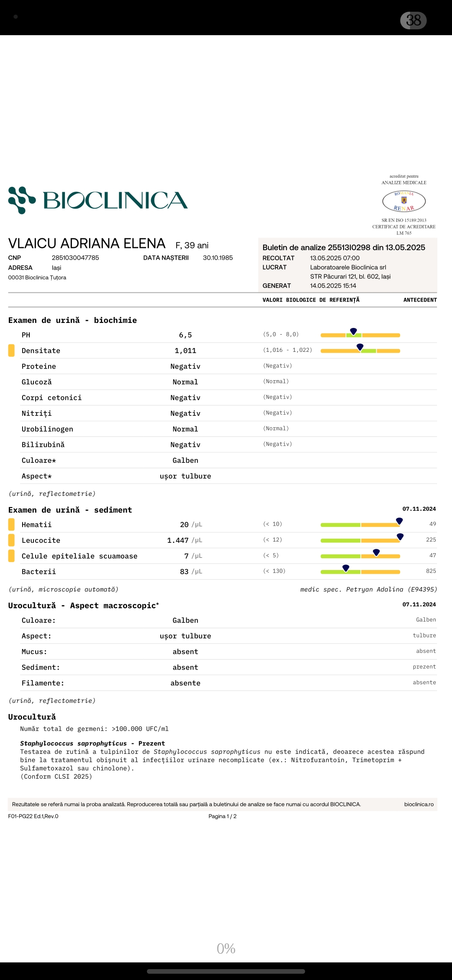This screenshot has height=980, width=452.
Task: Tap the Celule epiteliale scuamoase range bar
Action: [x=360, y=555]
